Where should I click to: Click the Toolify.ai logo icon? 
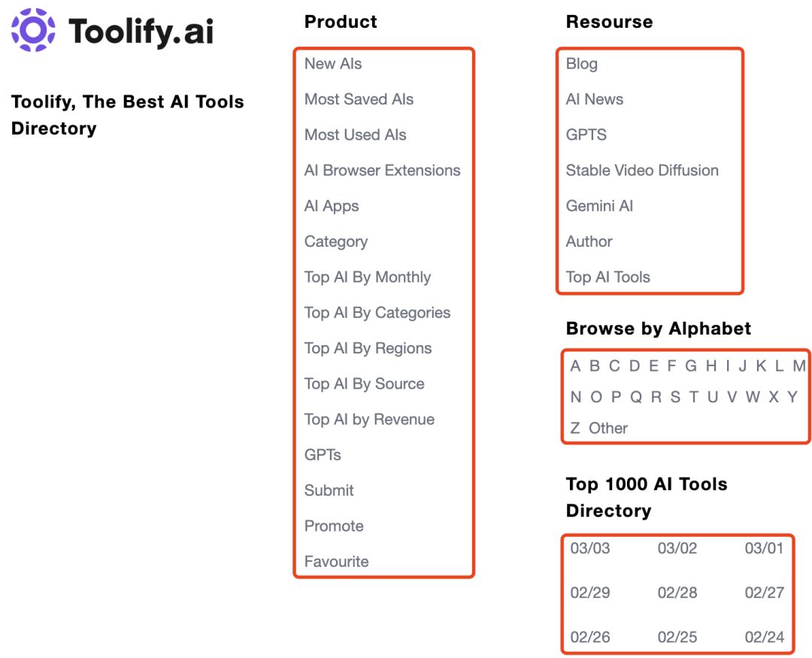pos(33,30)
